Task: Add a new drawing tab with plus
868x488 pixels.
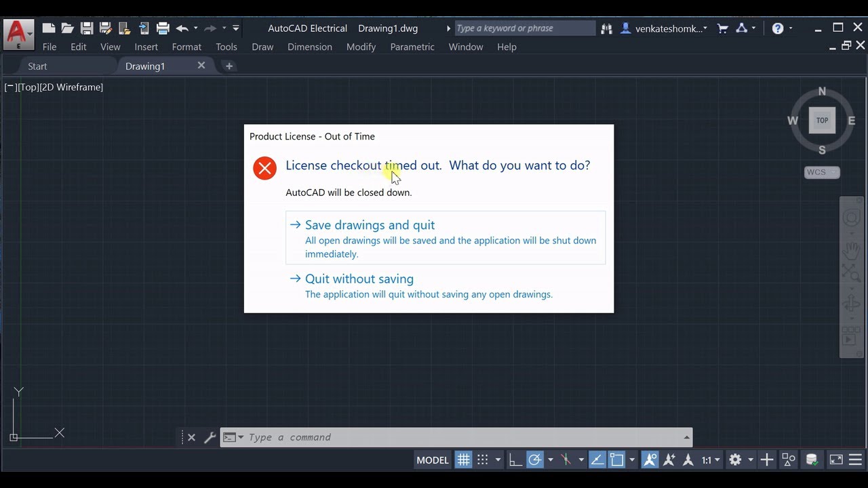Action: tap(229, 66)
